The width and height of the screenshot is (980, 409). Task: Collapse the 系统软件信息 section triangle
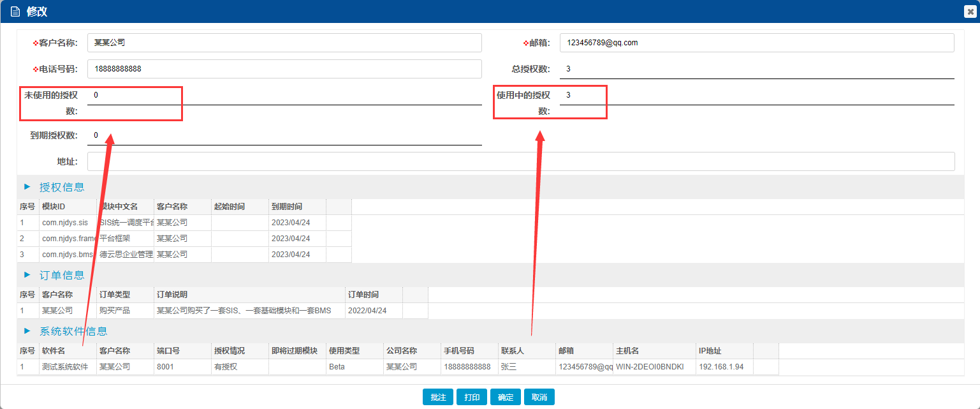(x=27, y=331)
